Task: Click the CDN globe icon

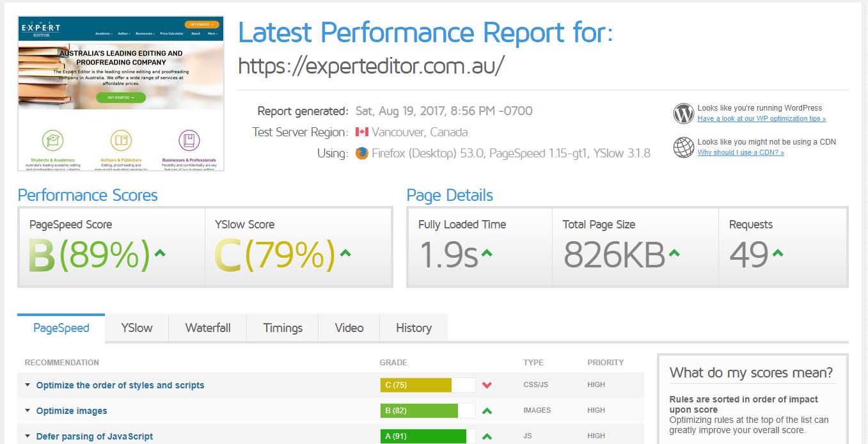Action: pyautogui.click(x=683, y=147)
